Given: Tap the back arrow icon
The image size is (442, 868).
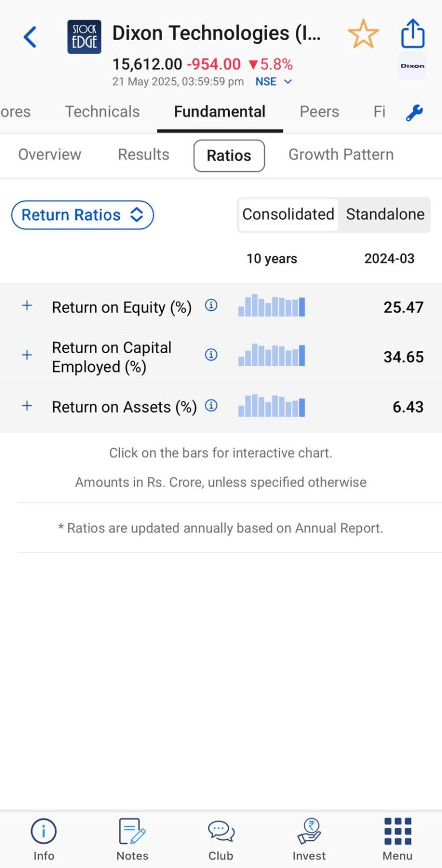Looking at the screenshot, I should coord(30,37).
